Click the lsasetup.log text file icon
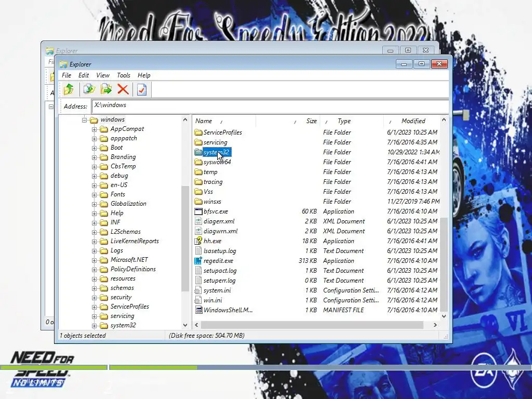532x399 pixels. (x=198, y=251)
